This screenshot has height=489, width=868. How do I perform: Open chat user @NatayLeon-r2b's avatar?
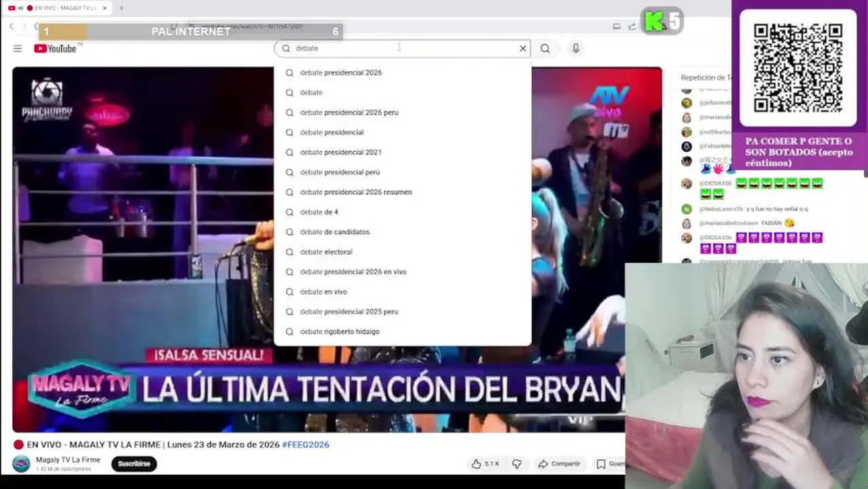click(x=687, y=209)
